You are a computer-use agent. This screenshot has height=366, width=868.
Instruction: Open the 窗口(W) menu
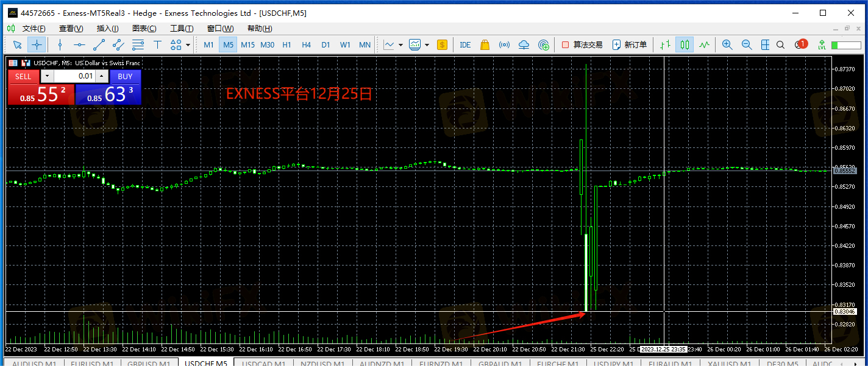[220, 28]
